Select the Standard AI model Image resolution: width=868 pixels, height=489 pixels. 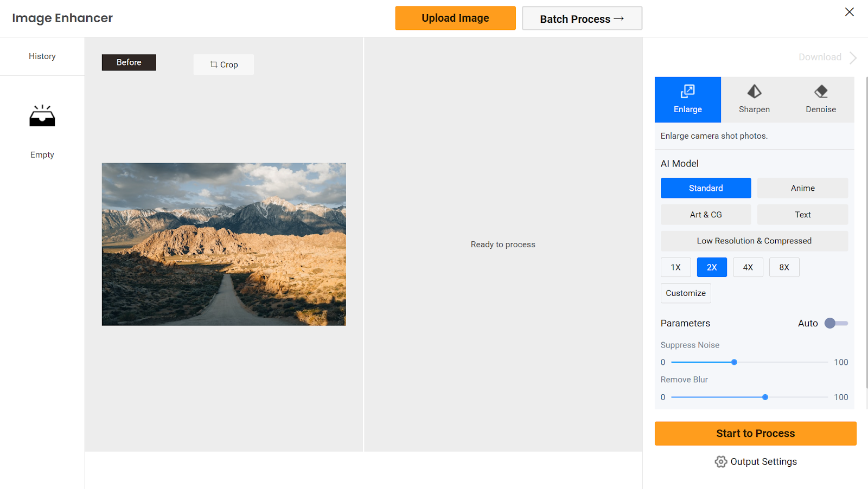706,188
